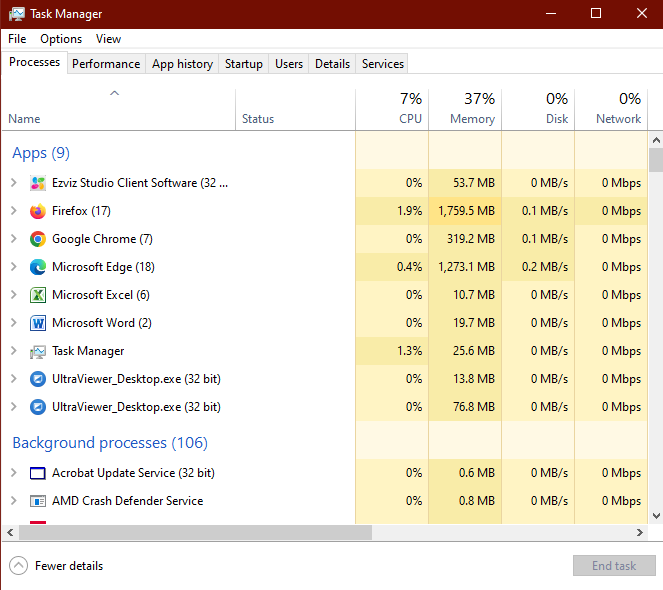Switch to the App history tab

(x=182, y=64)
